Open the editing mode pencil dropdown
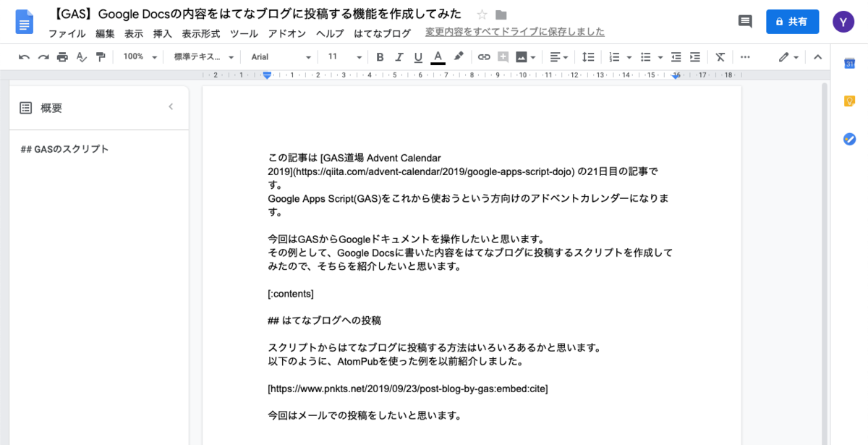The height and width of the screenshot is (445, 868). coord(788,57)
